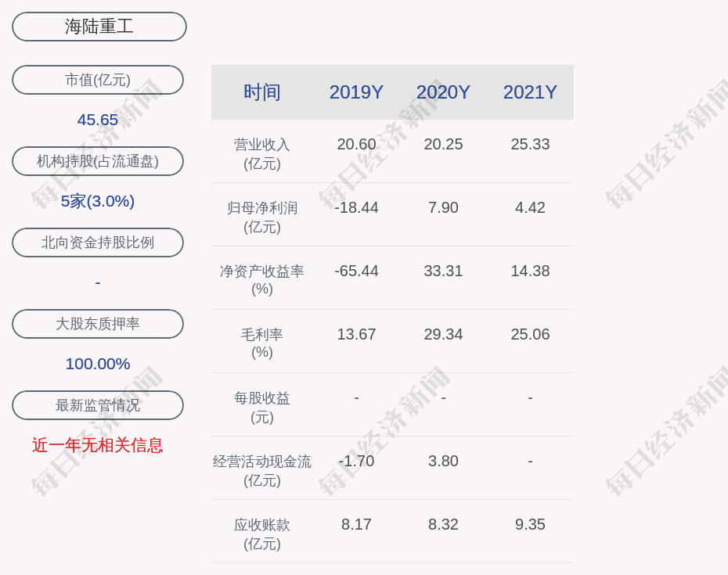Click the 2020 revenue value 20.25
The width and height of the screenshot is (728, 575).
tap(443, 144)
